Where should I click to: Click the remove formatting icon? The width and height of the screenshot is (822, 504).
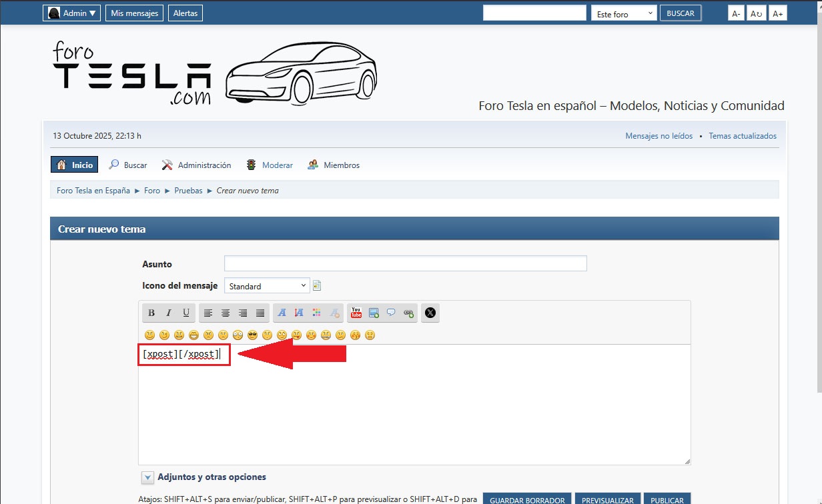334,313
